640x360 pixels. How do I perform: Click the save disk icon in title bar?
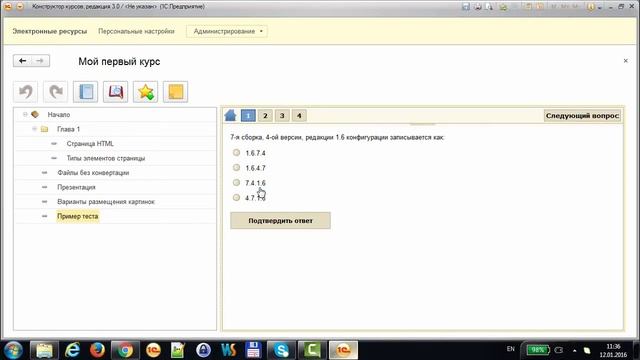[466, 7]
